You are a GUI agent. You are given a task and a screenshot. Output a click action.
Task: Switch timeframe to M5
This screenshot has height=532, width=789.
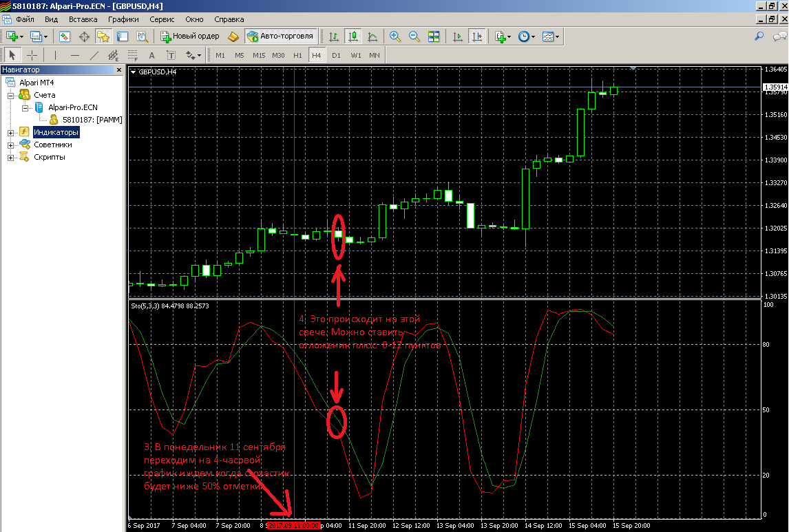pyautogui.click(x=239, y=55)
